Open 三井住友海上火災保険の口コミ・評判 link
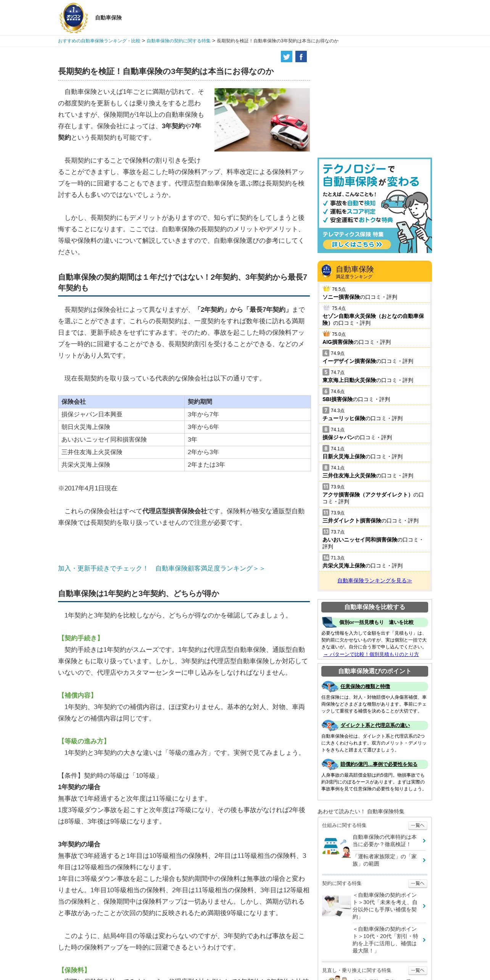 pos(368,475)
